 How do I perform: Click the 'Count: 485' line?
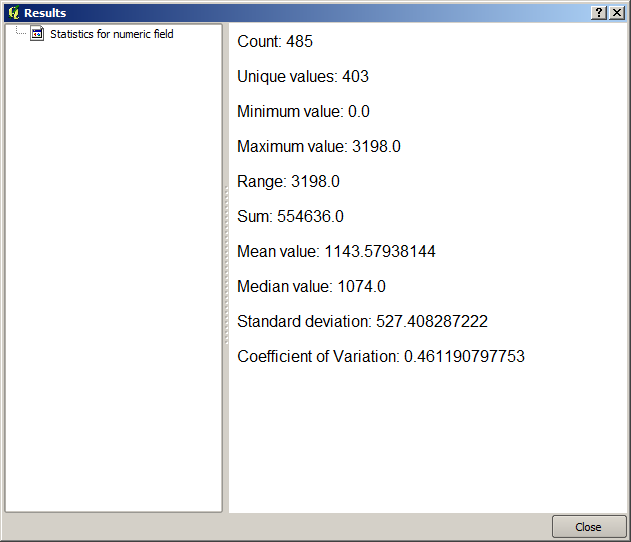click(x=275, y=42)
